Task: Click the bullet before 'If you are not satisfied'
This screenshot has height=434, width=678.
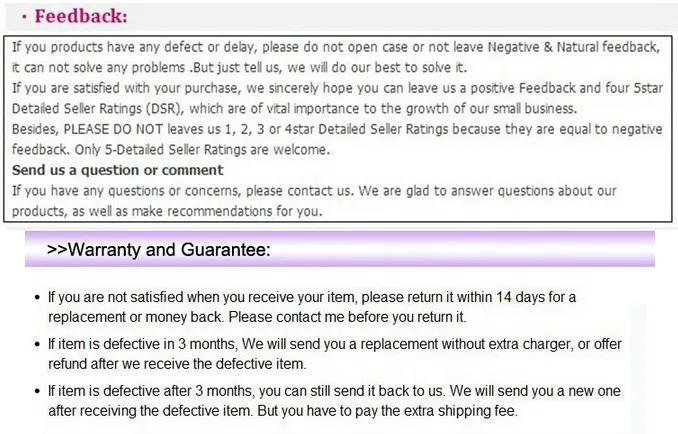Action: tap(38, 297)
